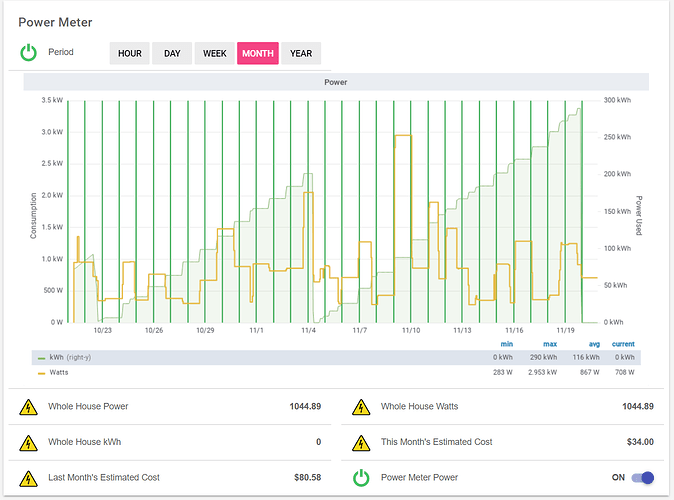
Task: Select the MONTH period button
Action: [x=258, y=54]
